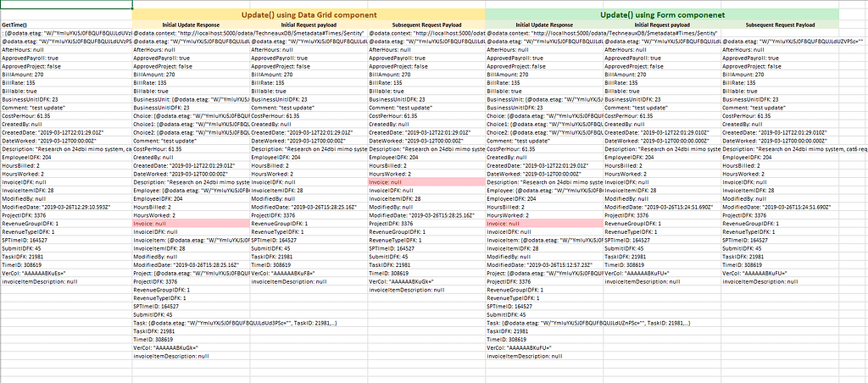This screenshot has height=383, width=868.
Task: Click ModifiedDate cell ending '12:29:10.593Z'
Action: tap(66, 207)
